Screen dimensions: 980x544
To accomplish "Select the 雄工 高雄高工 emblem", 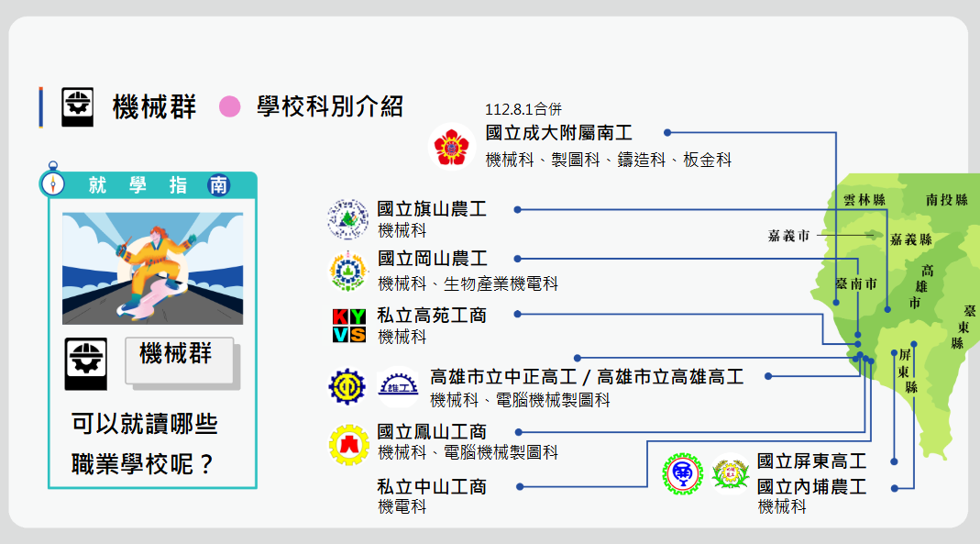I will point(399,386).
